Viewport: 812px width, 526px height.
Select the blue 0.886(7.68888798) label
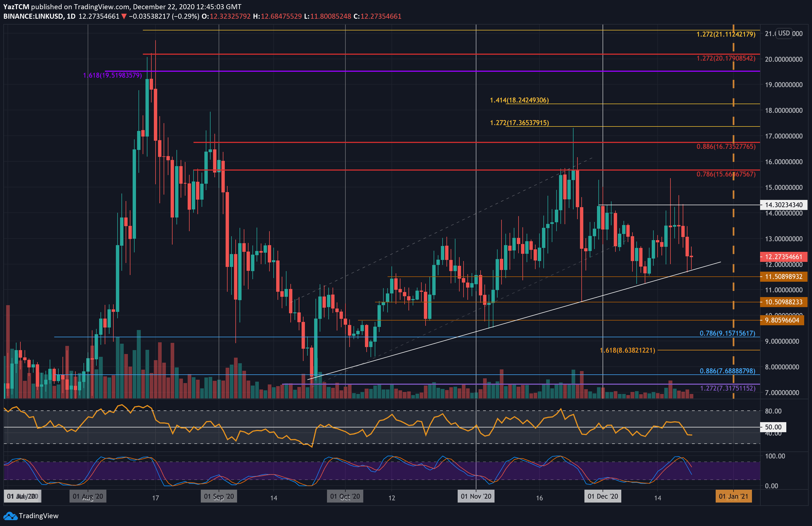pos(727,371)
